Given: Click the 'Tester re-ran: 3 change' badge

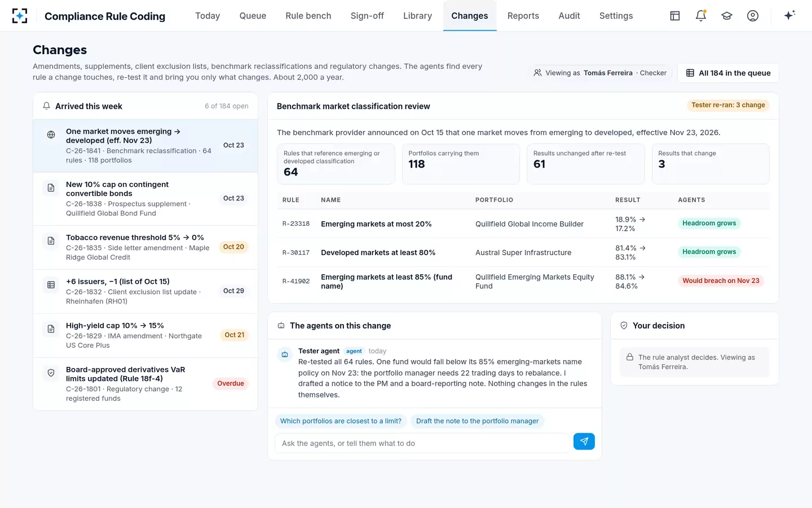Looking at the screenshot, I should coord(728,105).
